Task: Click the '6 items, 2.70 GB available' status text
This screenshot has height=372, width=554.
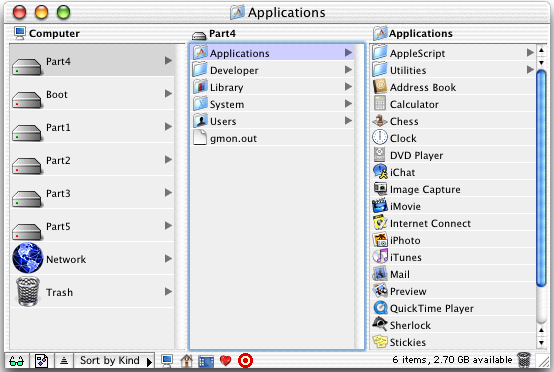Action: (x=452, y=360)
